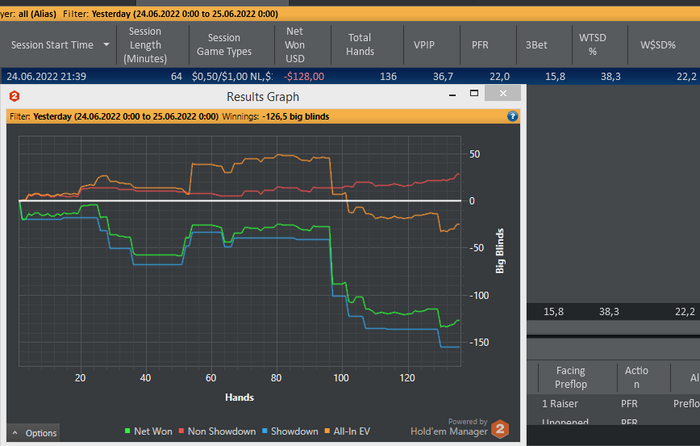Maximize the Results Graph window
This screenshot has height=446, width=700.
coord(474,93)
